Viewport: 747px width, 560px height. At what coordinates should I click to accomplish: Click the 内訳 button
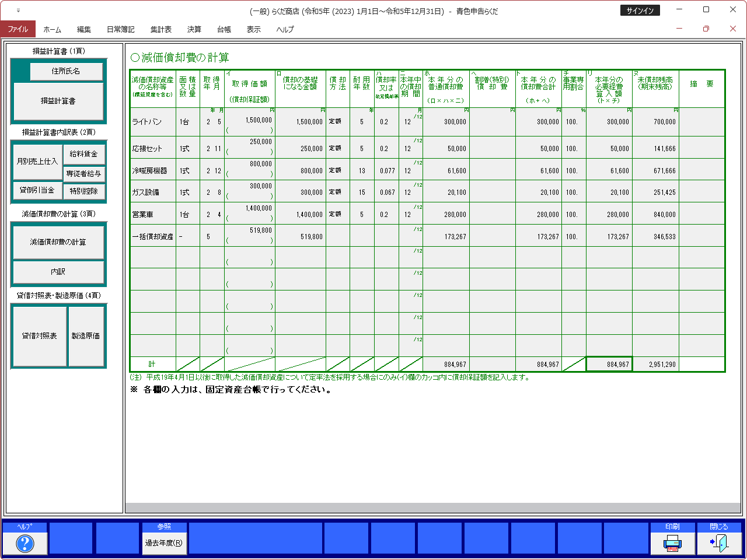tap(58, 272)
